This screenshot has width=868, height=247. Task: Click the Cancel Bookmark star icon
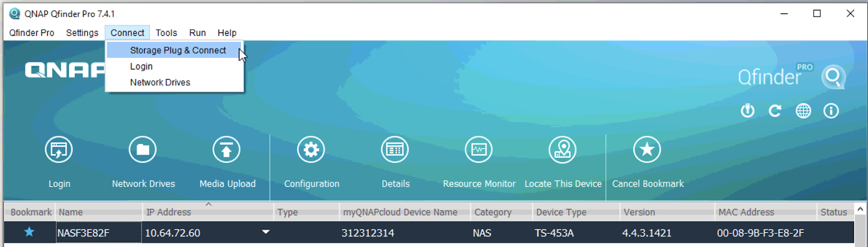coord(647,150)
